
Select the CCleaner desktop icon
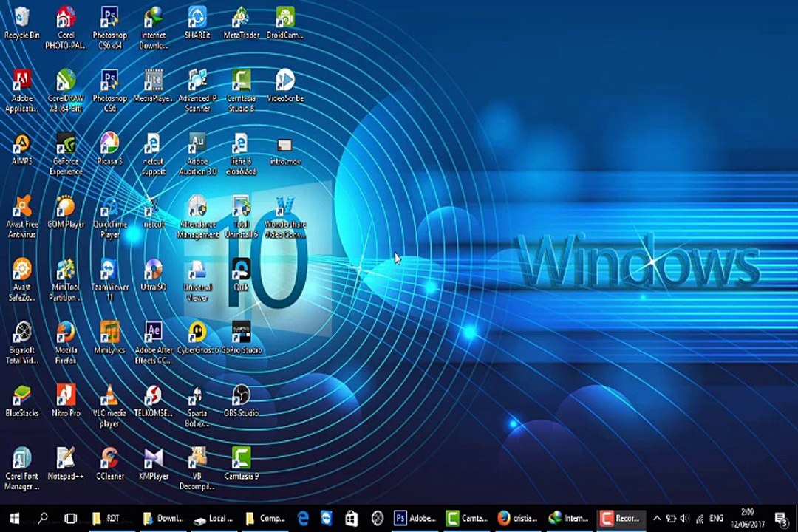pyautogui.click(x=109, y=464)
